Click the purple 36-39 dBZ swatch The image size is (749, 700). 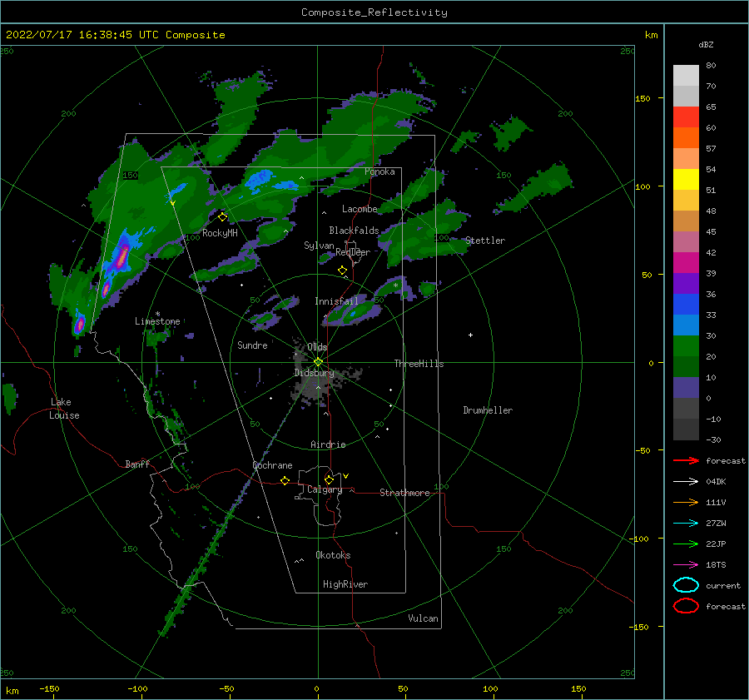686,284
